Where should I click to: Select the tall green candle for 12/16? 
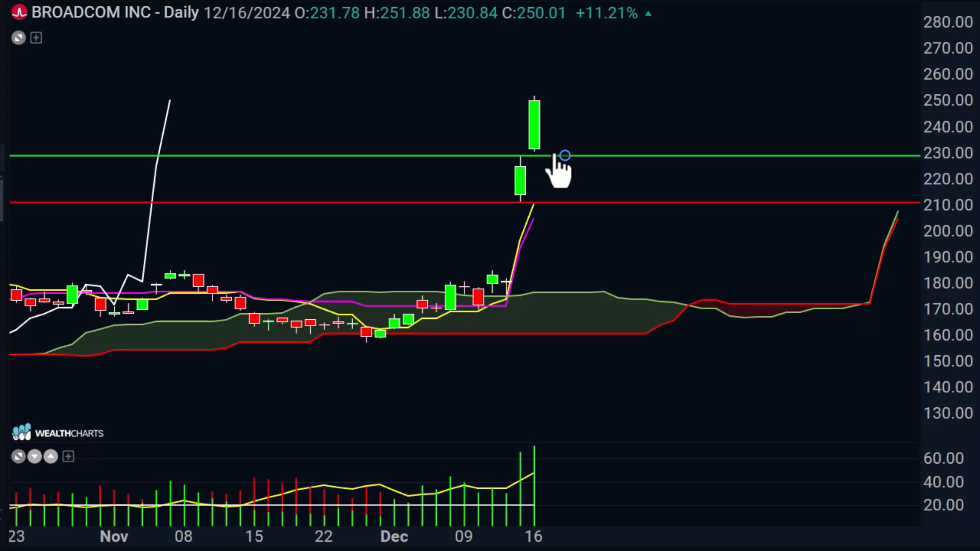[534, 124]
